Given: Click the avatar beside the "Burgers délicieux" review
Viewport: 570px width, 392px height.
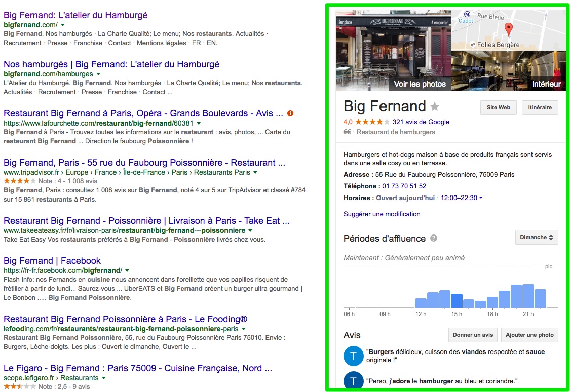Looking at the screenshot, I should (353, 356).
